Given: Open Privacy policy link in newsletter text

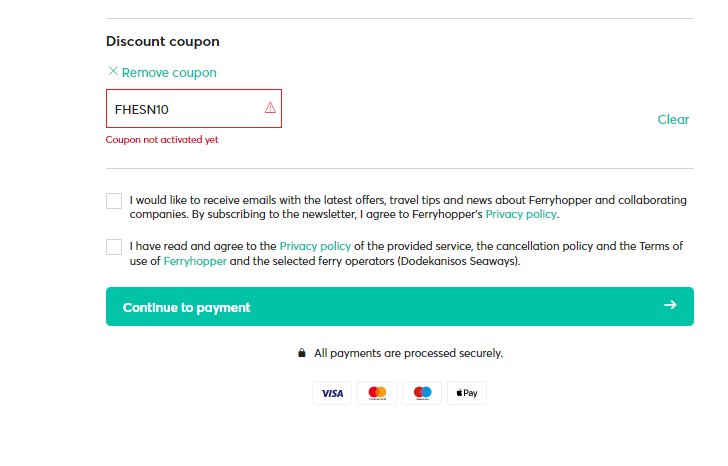Looking at the screenshot, I should pos(521,214).
